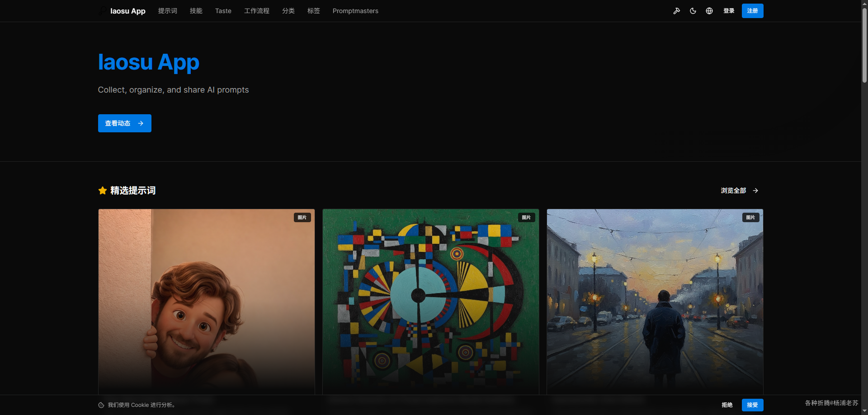Click the blue 注册 register button

pos(752,11)
